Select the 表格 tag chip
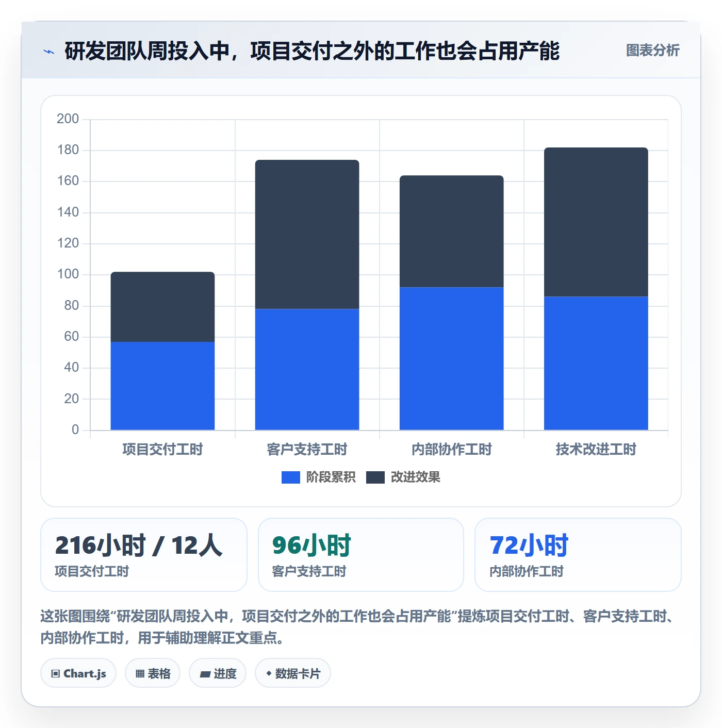The image size is (722, 728). (153, 673)
